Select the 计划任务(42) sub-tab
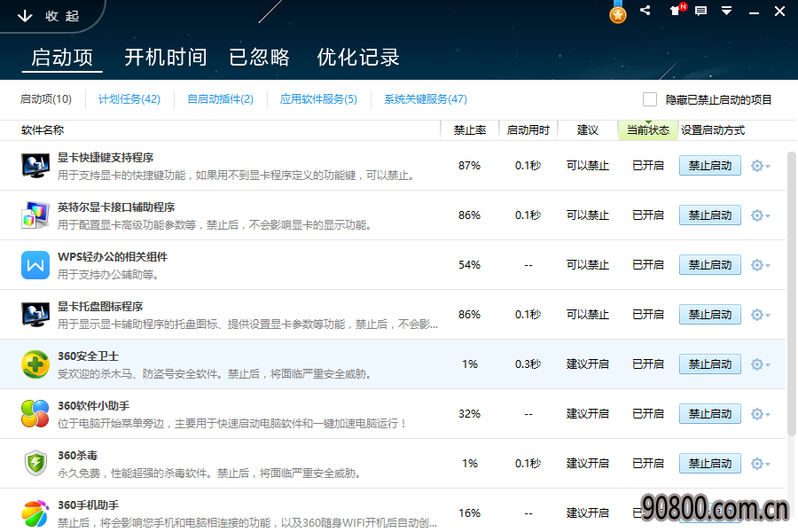Image resolution: width=798 pixels, height=532 pixels. 129,99
